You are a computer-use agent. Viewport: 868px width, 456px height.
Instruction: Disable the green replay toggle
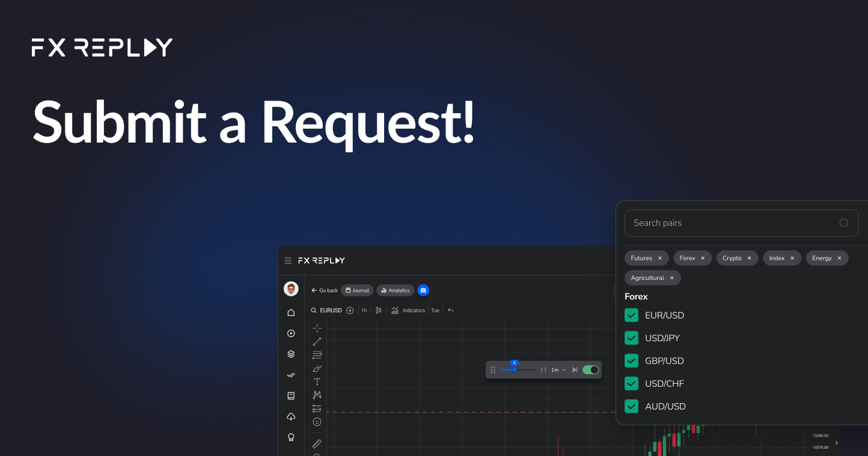[x=590, y=369]
